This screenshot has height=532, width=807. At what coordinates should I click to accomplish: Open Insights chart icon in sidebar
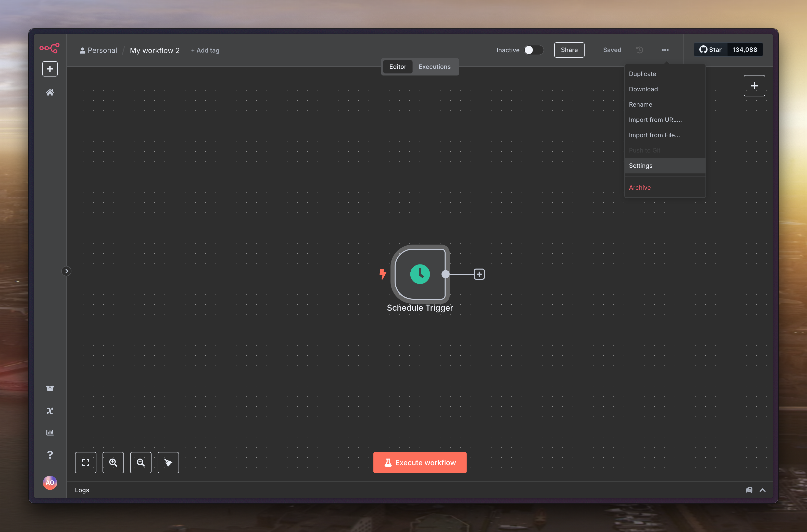tap(50, 433)
